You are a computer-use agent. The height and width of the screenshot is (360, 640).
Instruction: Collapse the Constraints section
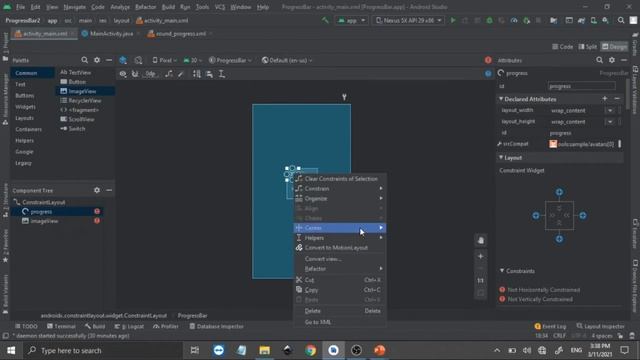point(502,271)
